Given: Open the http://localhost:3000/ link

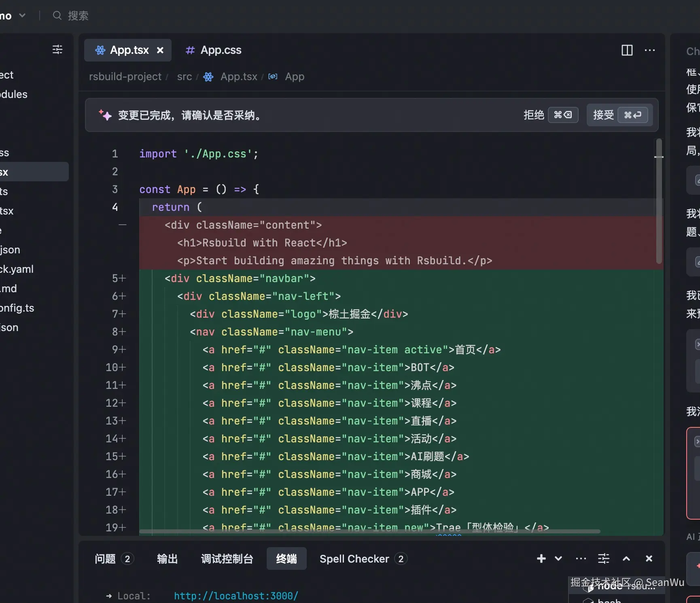Looking at the screenshot, I should (x=236, y=596).
